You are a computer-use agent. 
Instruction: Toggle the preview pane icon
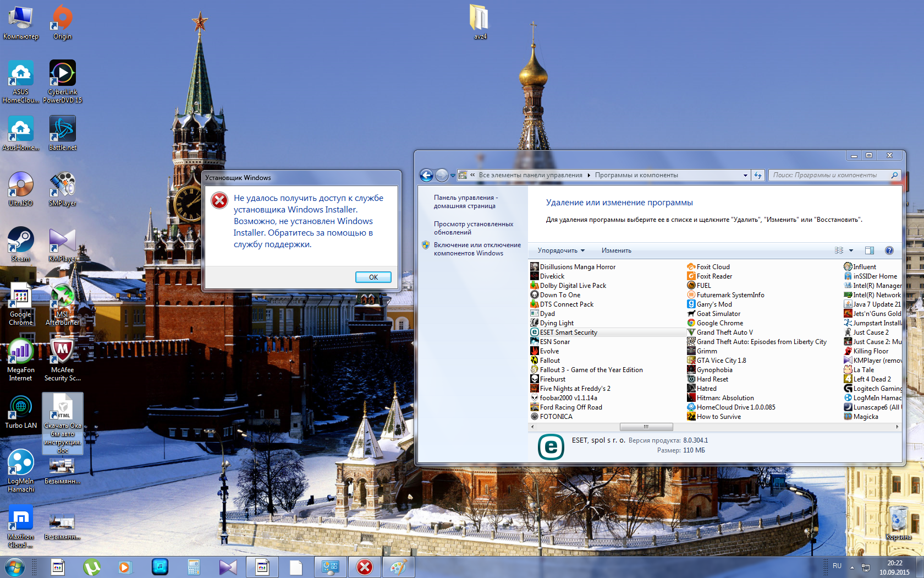(x=870, y=250)
